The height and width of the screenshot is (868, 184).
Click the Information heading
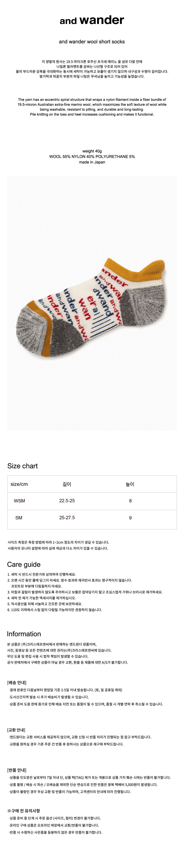24,634
